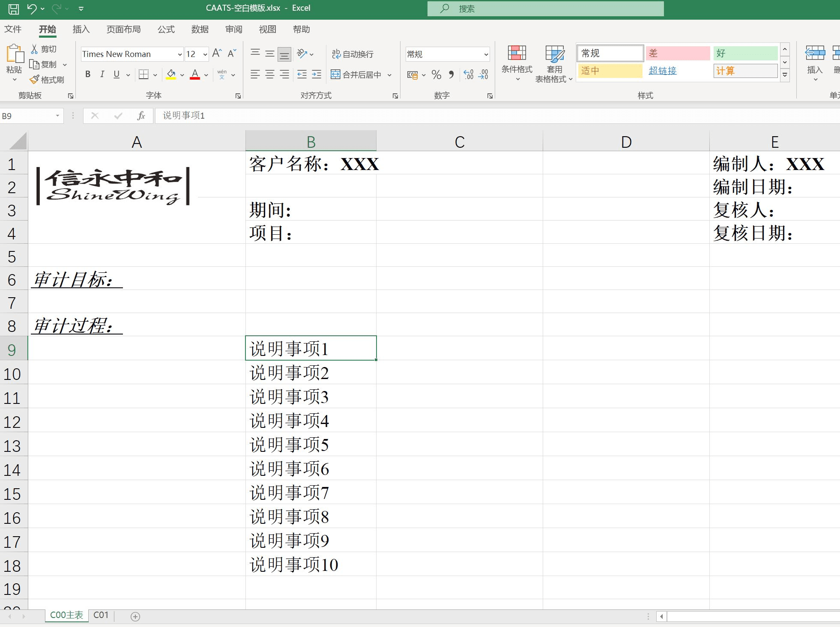The image size is (840, 627).
Task: Apply the red font color A
Action: pos(195,75)
